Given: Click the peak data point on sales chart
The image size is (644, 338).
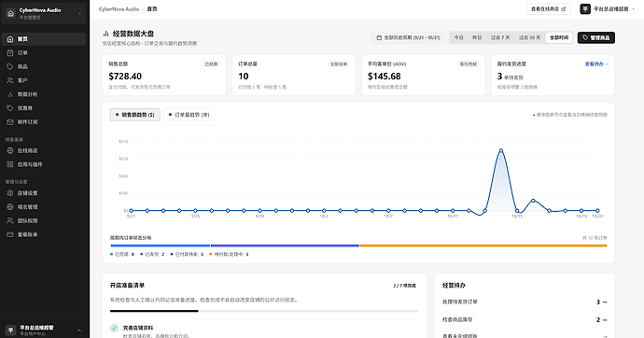Looking at the screenshot, I should point(501,151).
